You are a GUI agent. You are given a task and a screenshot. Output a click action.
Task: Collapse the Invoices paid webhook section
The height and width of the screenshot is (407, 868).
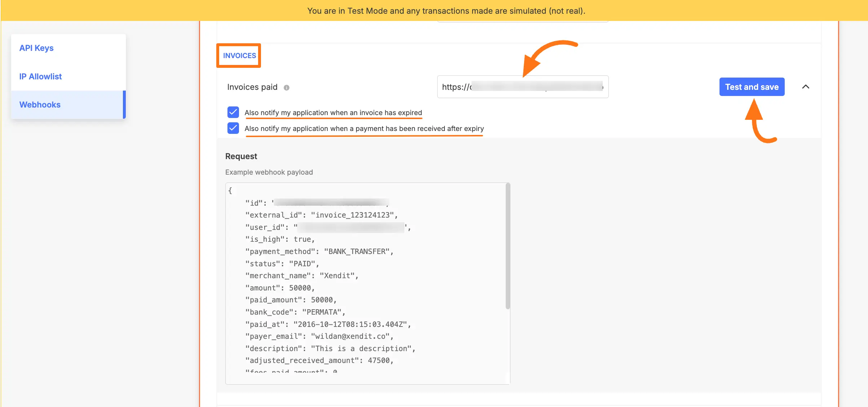coord(806,87)
